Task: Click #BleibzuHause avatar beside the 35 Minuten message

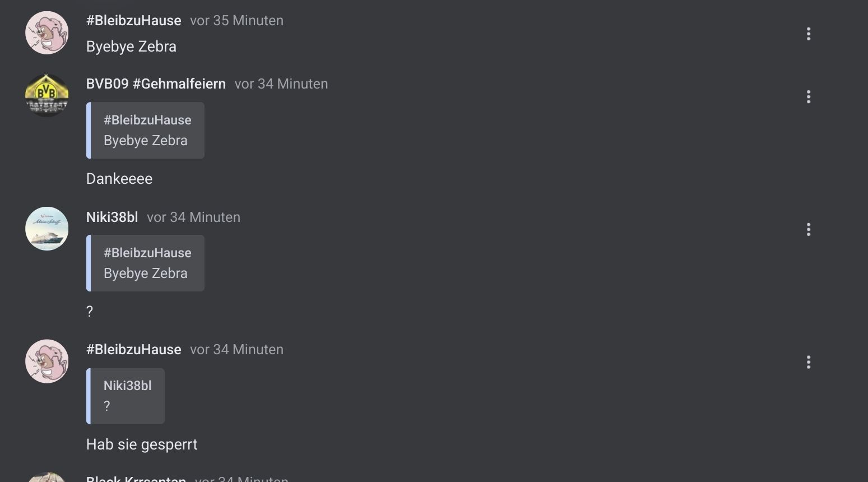Action: pyautogui.click(x=47, y=33)
